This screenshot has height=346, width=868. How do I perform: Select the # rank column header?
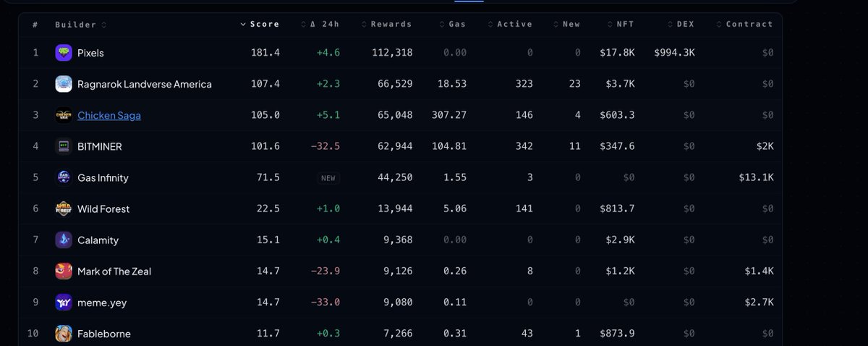pyautogui.click(x=35, y=25)
